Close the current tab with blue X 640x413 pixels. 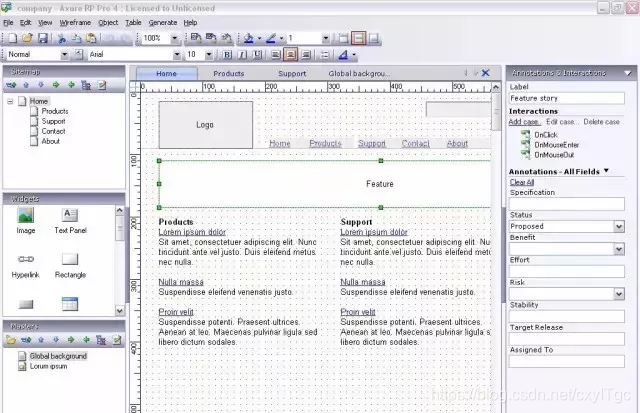485,73
